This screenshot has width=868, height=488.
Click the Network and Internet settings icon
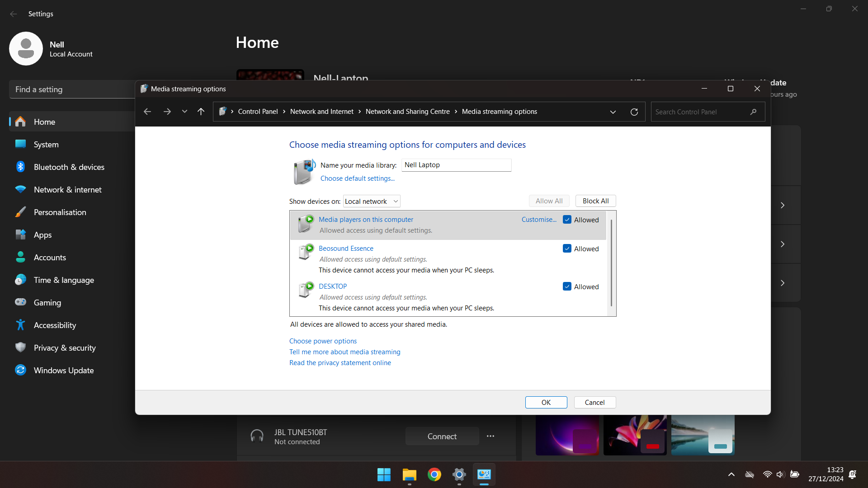pos(21,189)
